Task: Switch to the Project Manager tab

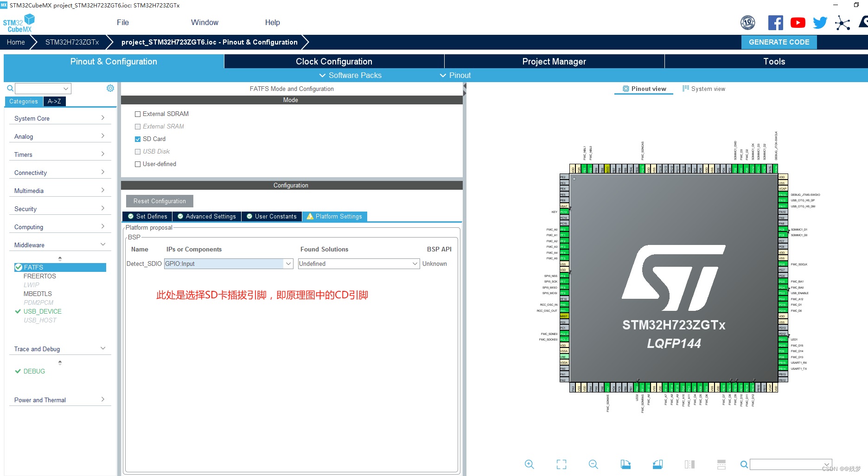Action: pyautogui.click(x=554, y=61)
